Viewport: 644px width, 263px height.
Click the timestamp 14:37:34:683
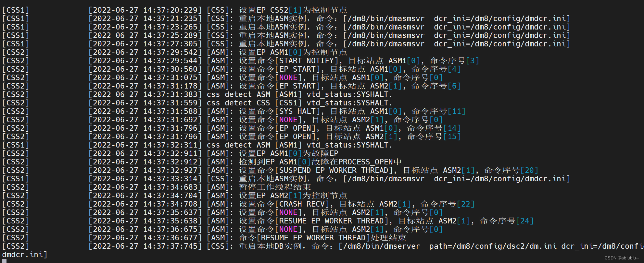171,187
